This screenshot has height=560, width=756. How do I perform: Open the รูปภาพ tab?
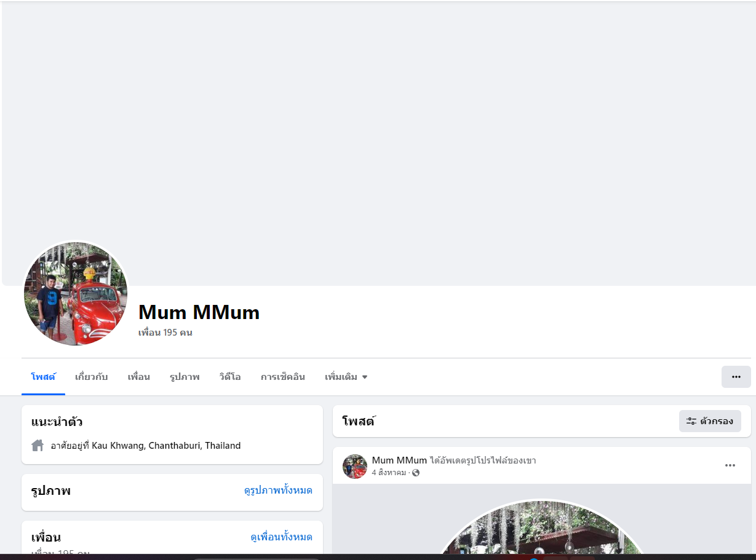(x=185, y=377)
